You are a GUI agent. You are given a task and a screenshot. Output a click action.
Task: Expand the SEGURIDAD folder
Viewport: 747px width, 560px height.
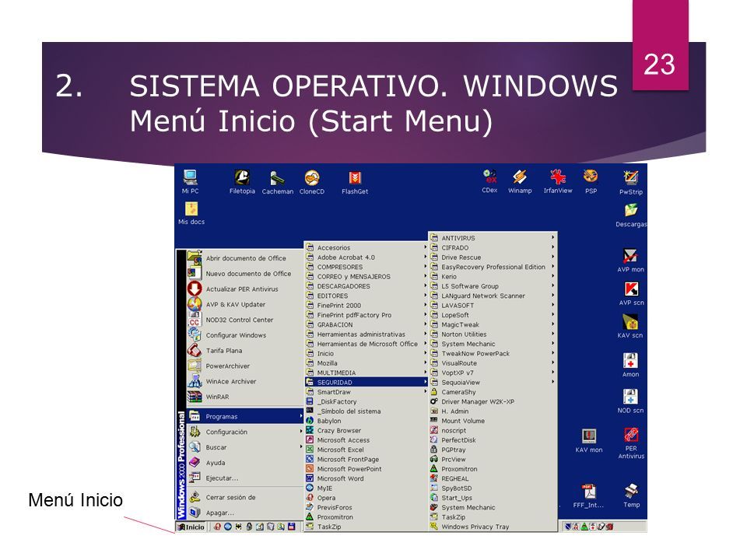tap(366, 382)
